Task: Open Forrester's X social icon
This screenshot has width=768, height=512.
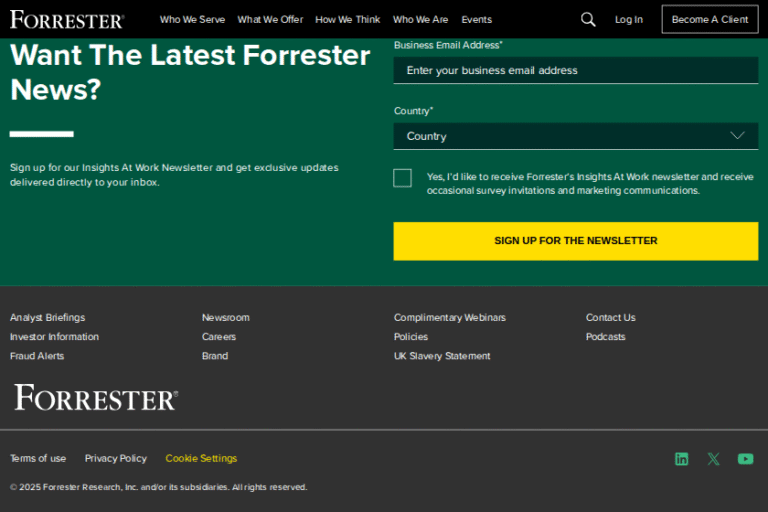Action: 713,459
